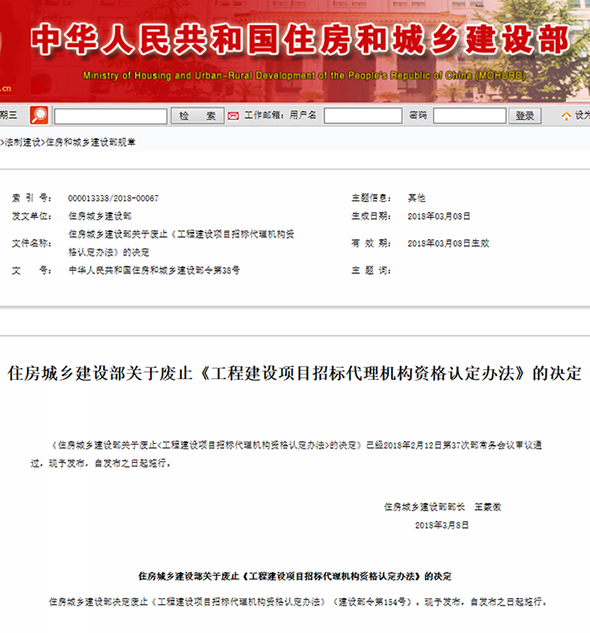Click the English ministry name subtitle
Image resolution: width=590 pixels, height=633 pixels.
click(x=304, y=75)
